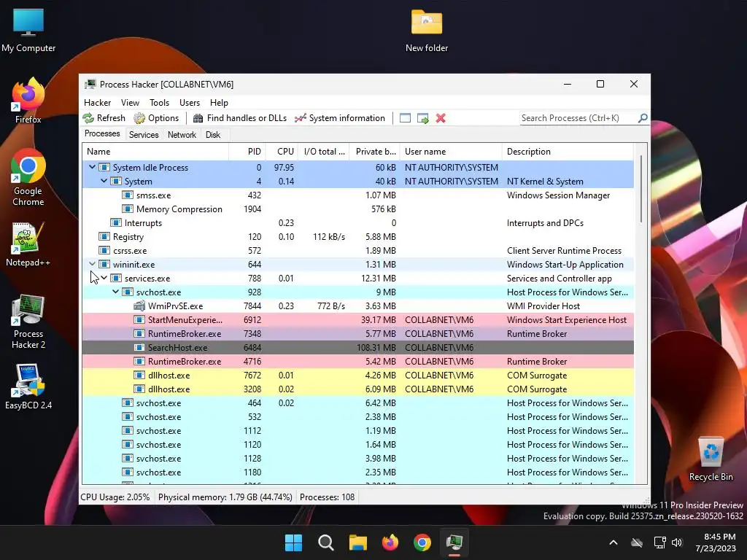Click the Search Processes input field
The image size is (747, 560).
pyautogui.click(x=578, y=118)
